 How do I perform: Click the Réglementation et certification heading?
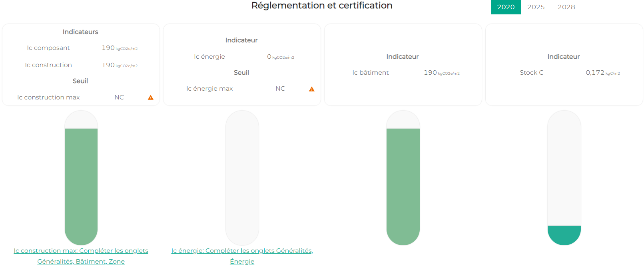[322, 6]
